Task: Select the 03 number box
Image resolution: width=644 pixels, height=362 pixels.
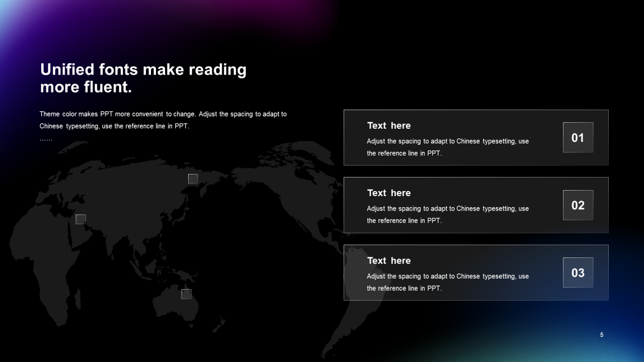Action: (x=578, y=273)
